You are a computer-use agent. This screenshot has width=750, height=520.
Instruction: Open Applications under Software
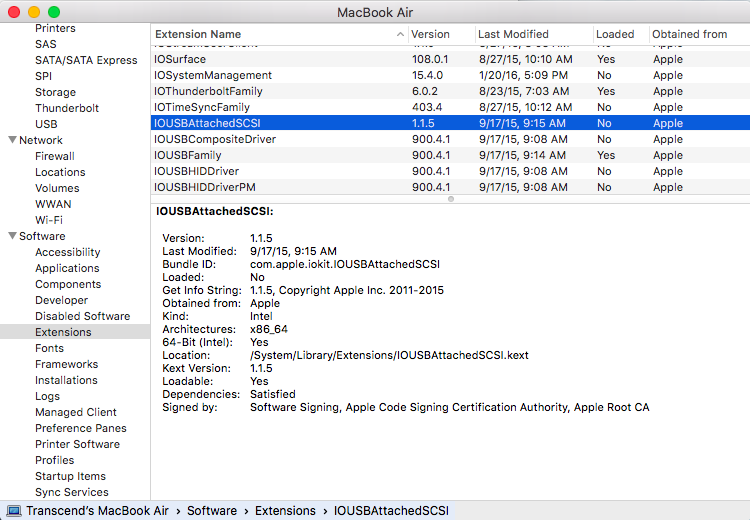point(67,268)
